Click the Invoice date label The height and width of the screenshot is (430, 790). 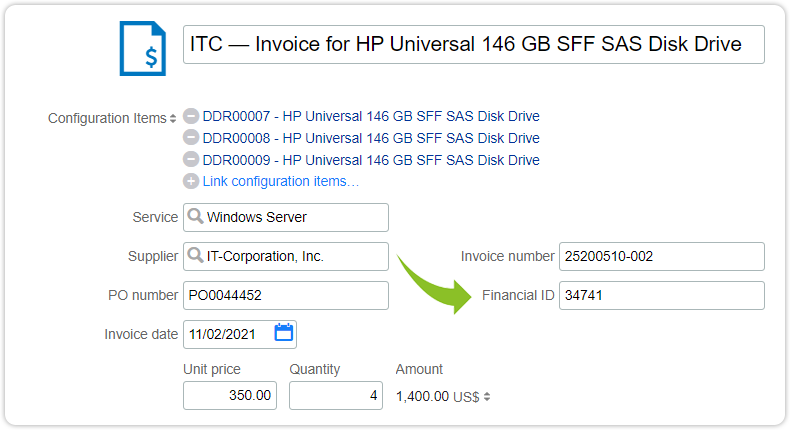[141, 334]
